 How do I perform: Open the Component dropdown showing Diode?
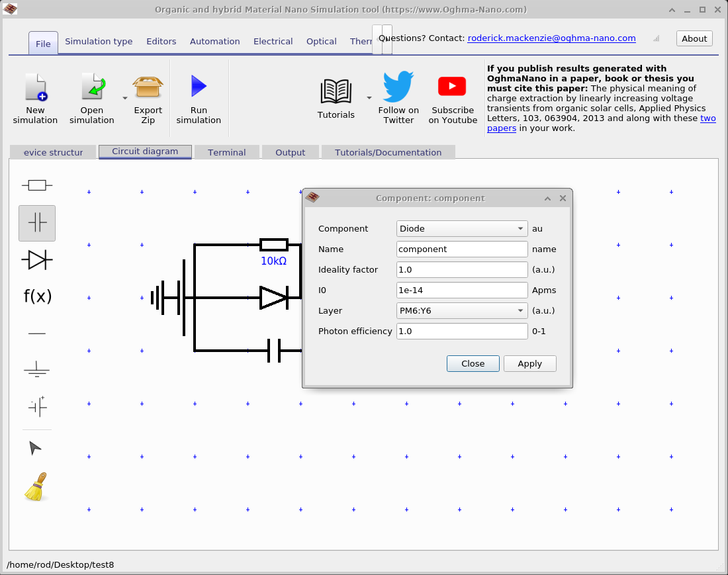[461, 228]
